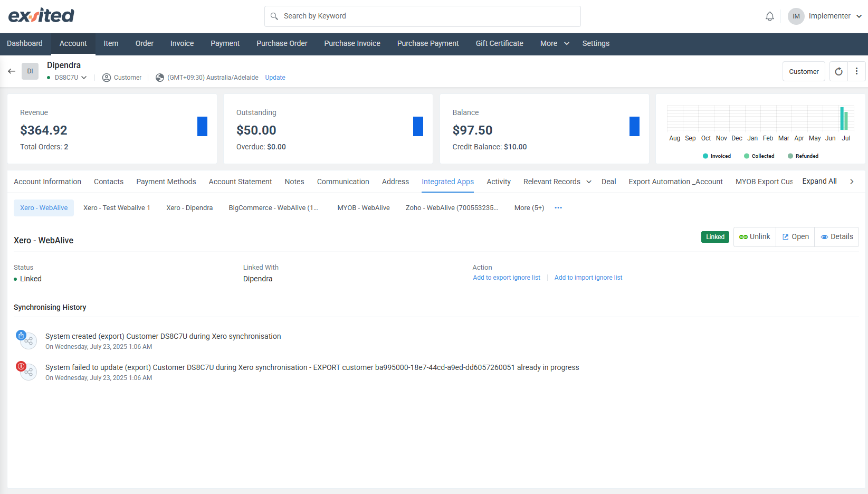The height and width of the screenshot is (494, 868).
Task: Select the Xero - Dipendra tab
Action: click(189, 208)
